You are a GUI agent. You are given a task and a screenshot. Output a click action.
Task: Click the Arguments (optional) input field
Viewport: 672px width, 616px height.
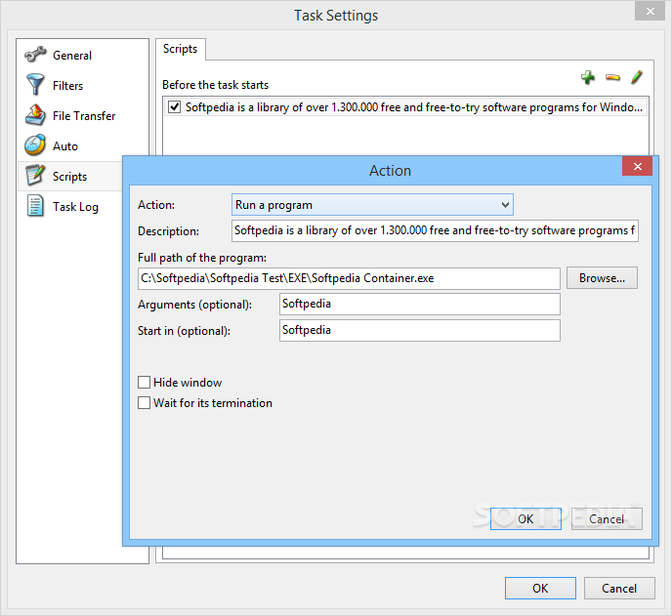pos(419,305)
